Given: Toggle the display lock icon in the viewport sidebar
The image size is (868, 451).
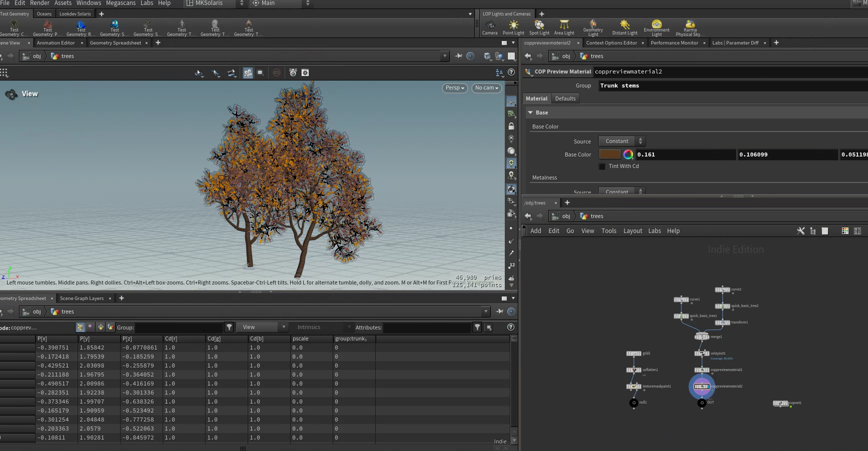Looking at the screenshot, I should [511, 126].
